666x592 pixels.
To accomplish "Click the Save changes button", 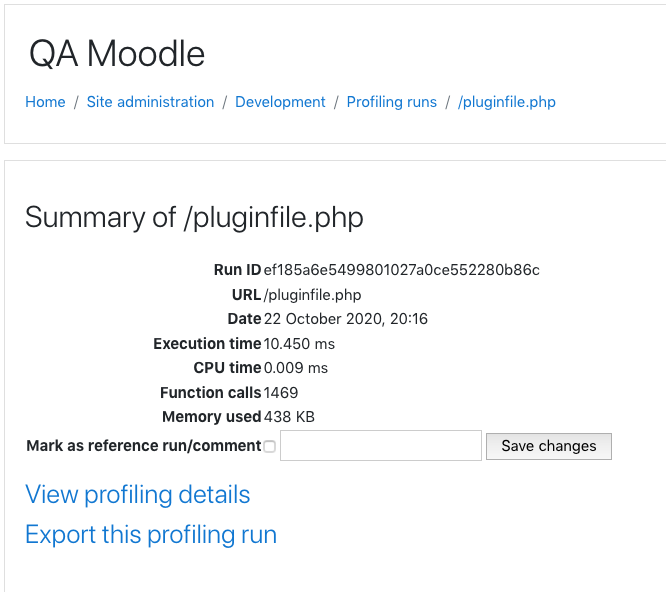I will tap(549, 446).
